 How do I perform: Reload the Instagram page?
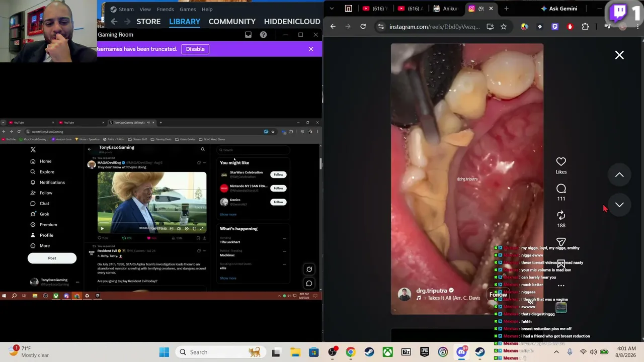(x=363, y=27)
